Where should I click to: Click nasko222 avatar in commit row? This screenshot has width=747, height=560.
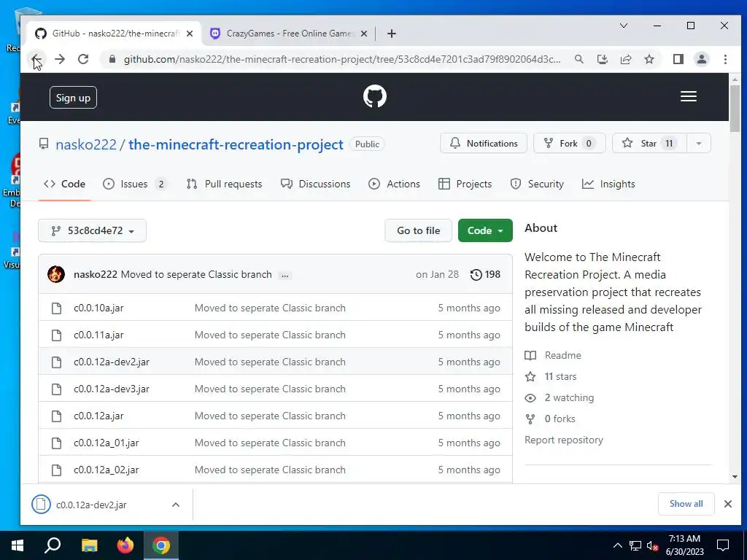(x=55, y=274)
